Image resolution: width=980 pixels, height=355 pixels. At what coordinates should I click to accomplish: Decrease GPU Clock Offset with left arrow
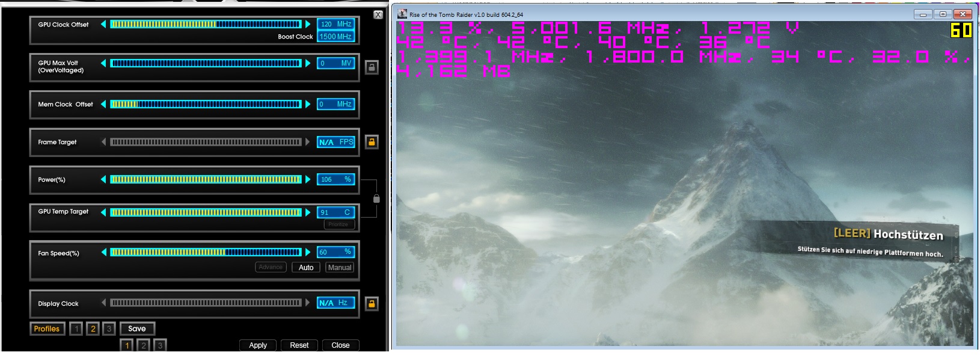coord(103,24)
